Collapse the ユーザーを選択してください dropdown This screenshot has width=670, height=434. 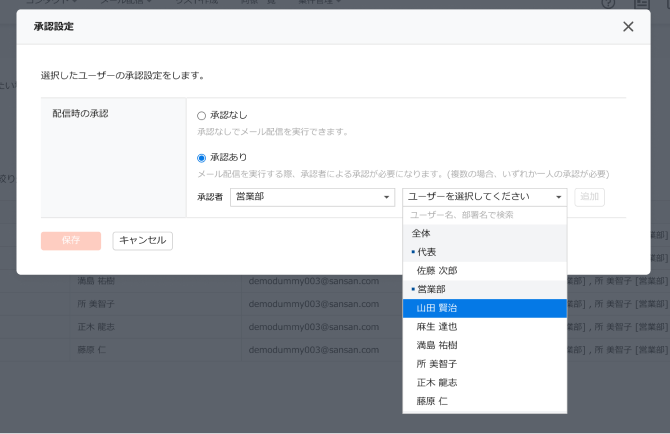tap(484, 197)
